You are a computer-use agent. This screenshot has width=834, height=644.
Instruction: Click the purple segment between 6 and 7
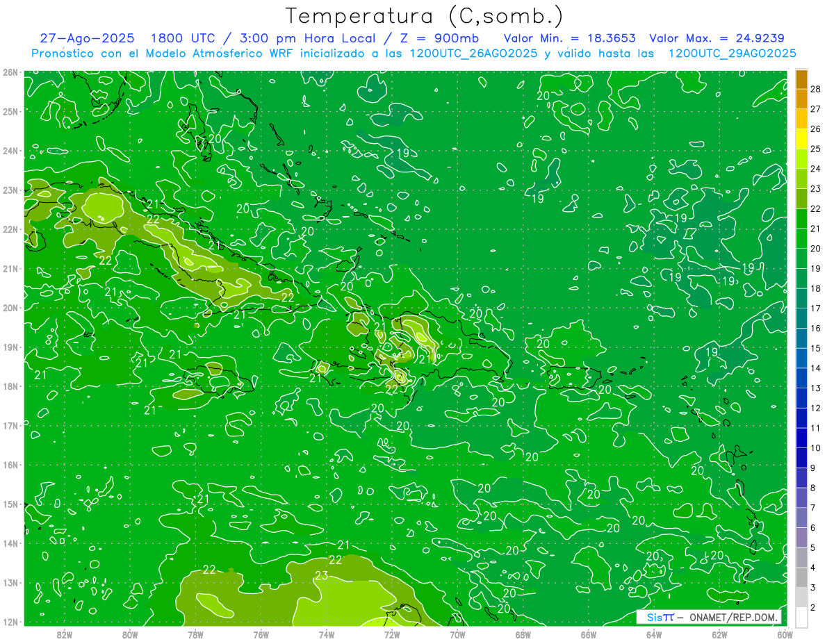point(801,518)
